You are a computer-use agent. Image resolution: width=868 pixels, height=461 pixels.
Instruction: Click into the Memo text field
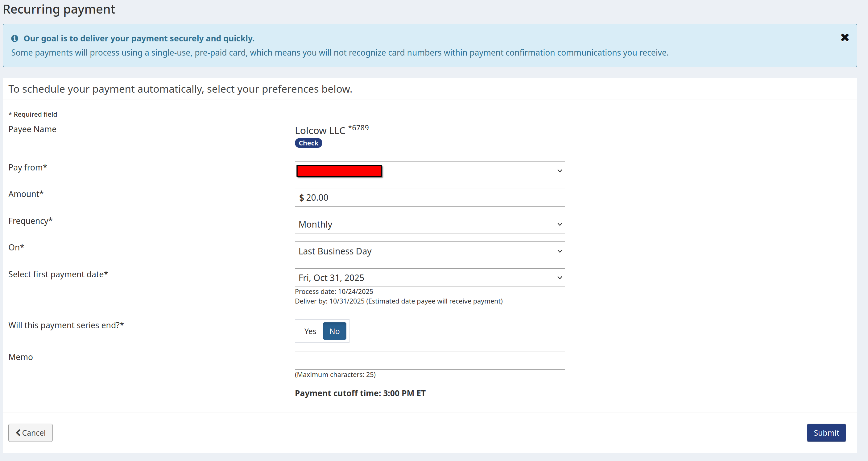click(429, 360)
